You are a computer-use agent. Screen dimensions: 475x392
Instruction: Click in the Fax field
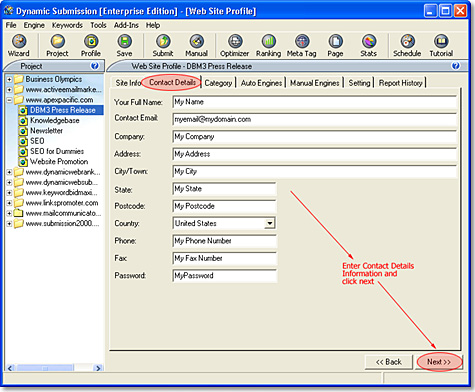[225, 258]
